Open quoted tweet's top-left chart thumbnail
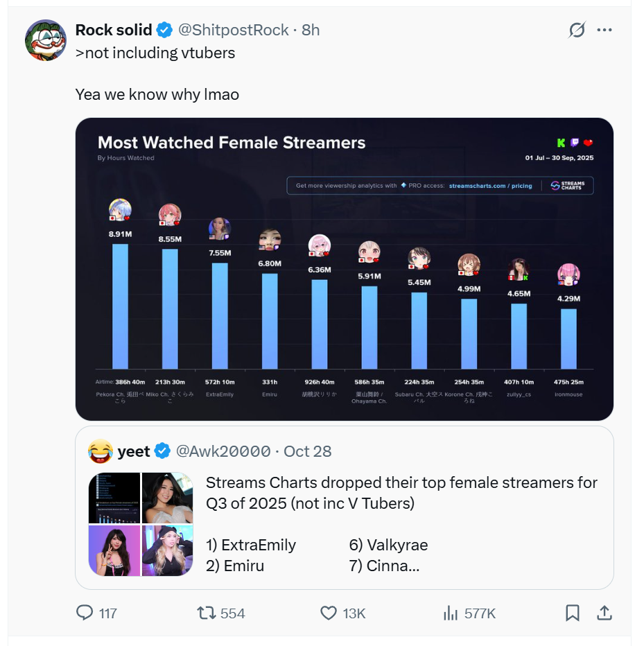This screenshot has width=644, height=646. 114,498
